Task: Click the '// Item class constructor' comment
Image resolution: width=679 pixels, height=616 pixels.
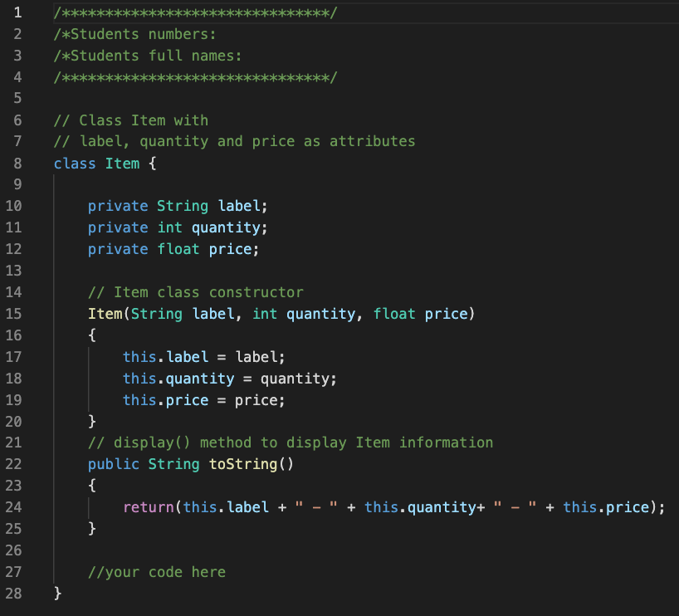Action: point(196,292)
